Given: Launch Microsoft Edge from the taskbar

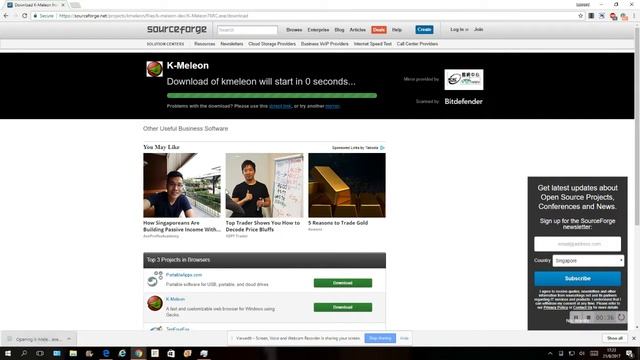Looking at the screenshot, I should 106,353.
